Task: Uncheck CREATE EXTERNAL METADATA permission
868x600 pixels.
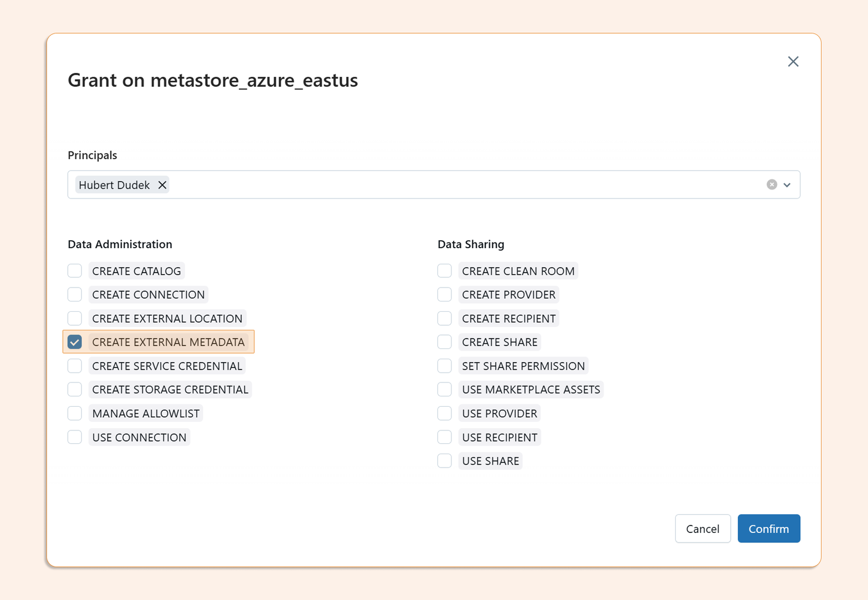Action: coord(75,342)
